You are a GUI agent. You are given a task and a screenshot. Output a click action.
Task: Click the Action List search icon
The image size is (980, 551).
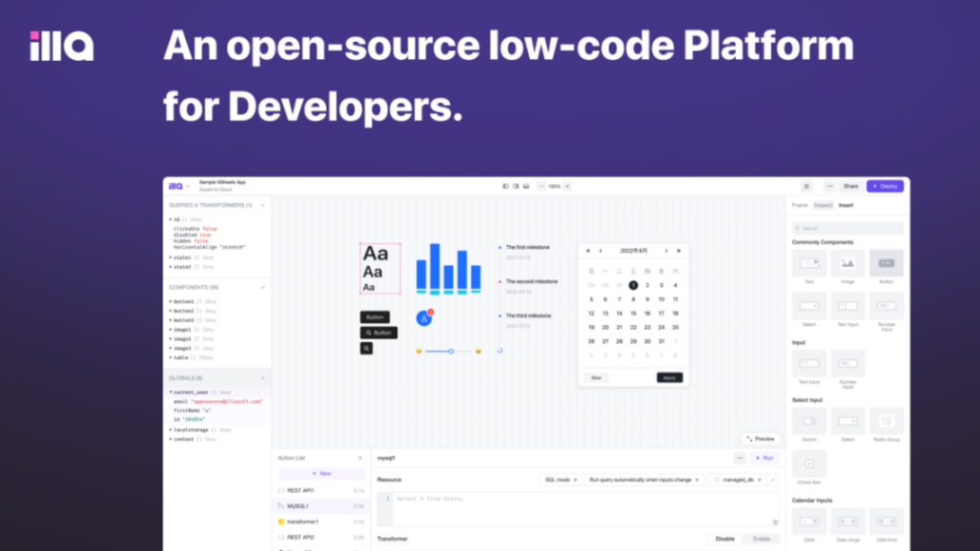[x=360, y=458]
